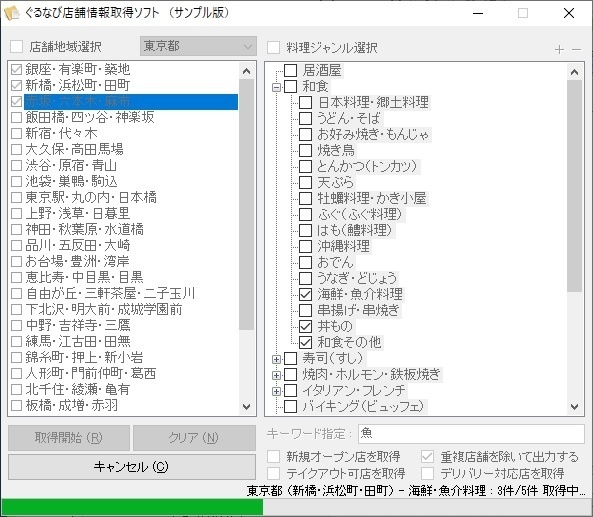Check the 新宿・代々木 area
Viewport: 593px width, 517px height.
tap(16, 133)
